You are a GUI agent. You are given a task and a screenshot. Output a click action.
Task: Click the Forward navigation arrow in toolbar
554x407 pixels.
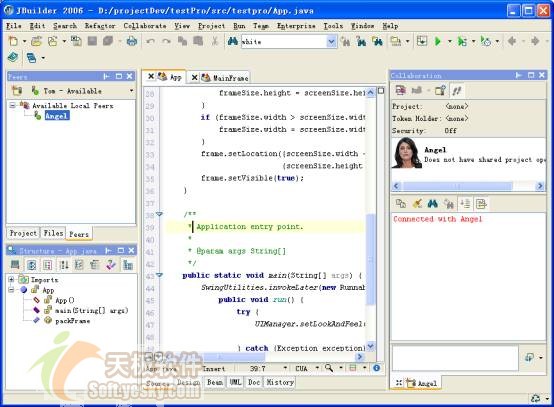535,41
